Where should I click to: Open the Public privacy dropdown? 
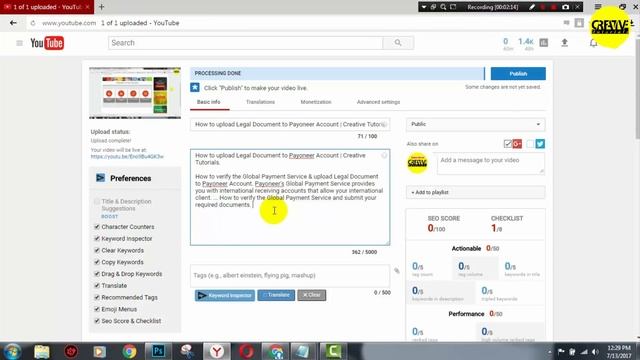[x=475, y=124]
